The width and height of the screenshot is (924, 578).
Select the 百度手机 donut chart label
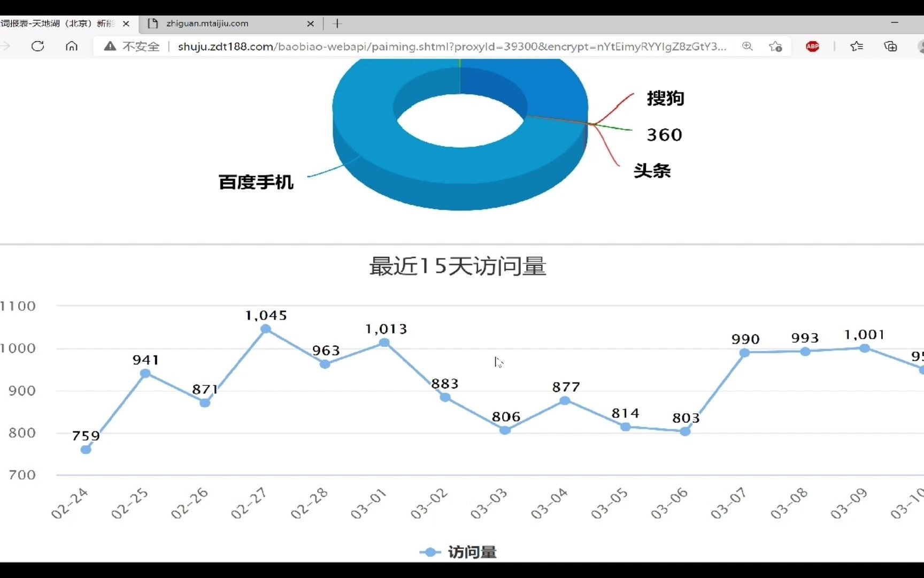(256, 182)
